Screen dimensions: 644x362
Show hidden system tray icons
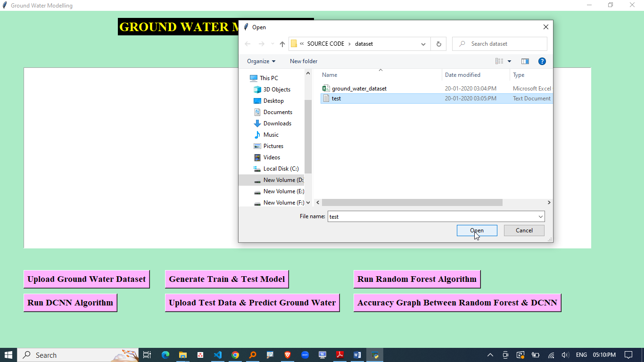(x=490, y=355)
